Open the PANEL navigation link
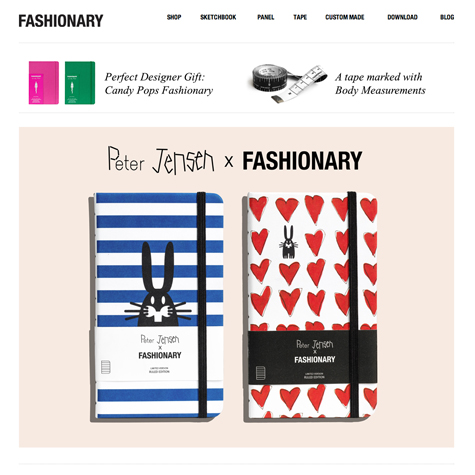The image size is (475, 475). (266, 17)
